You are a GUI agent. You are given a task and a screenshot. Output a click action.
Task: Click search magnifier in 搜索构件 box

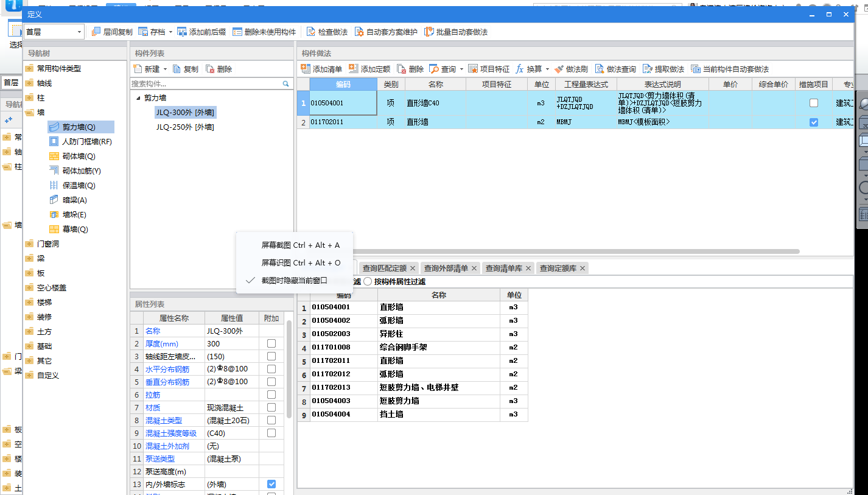285,84
